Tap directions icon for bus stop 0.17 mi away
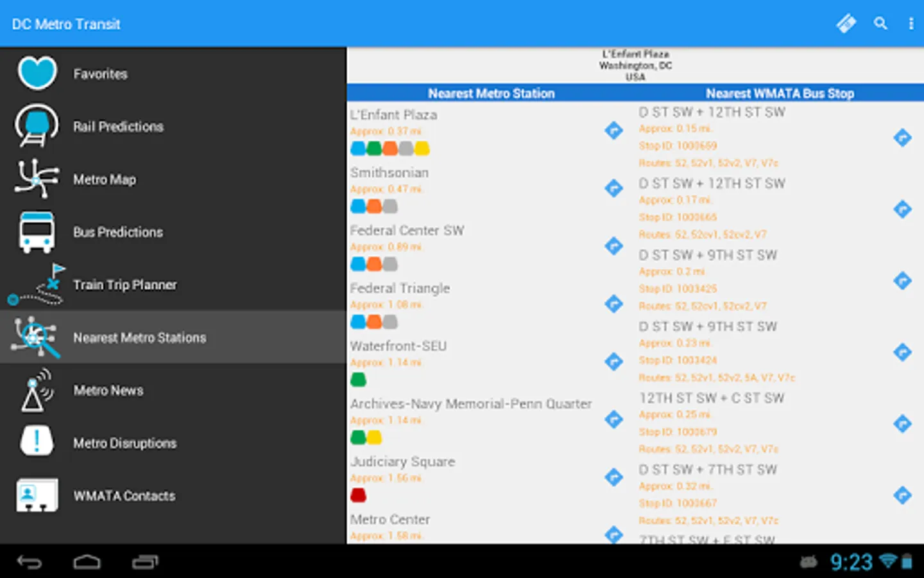This screenshot has width=924, height=578. pos(903,209)
